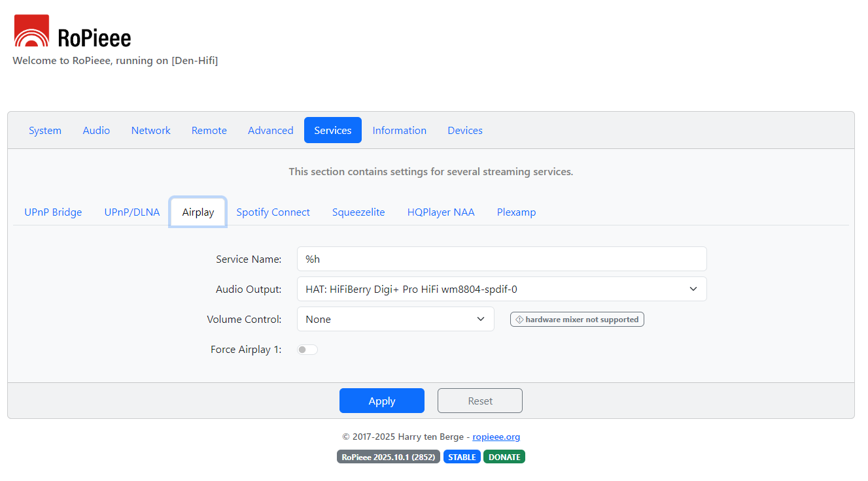The image size is (868, 481).
Task: Click into the Service Name field
Action: pos(501,259)
